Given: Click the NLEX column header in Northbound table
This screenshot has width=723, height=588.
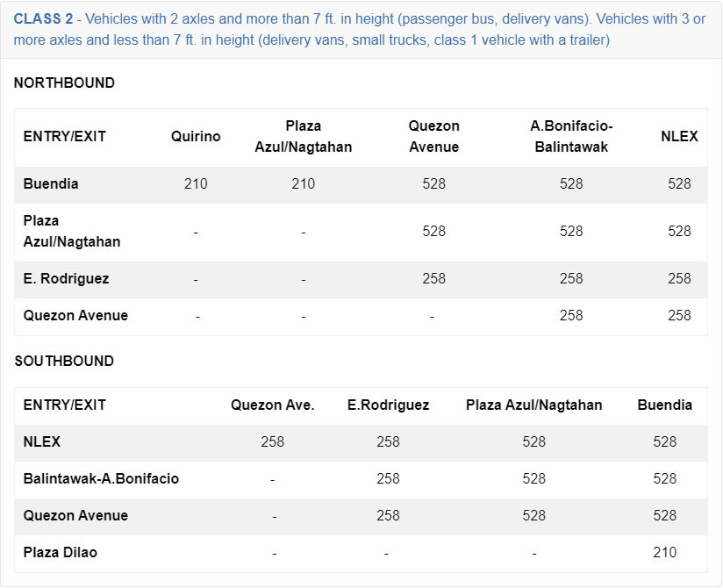Looking at the screenshot, I should pos(679,136).
